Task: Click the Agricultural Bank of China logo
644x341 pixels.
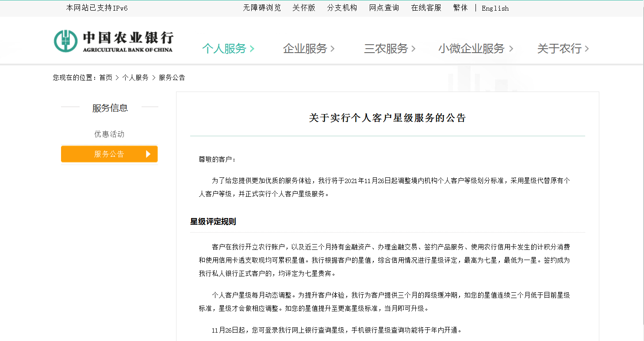Action: click(113, 40)
